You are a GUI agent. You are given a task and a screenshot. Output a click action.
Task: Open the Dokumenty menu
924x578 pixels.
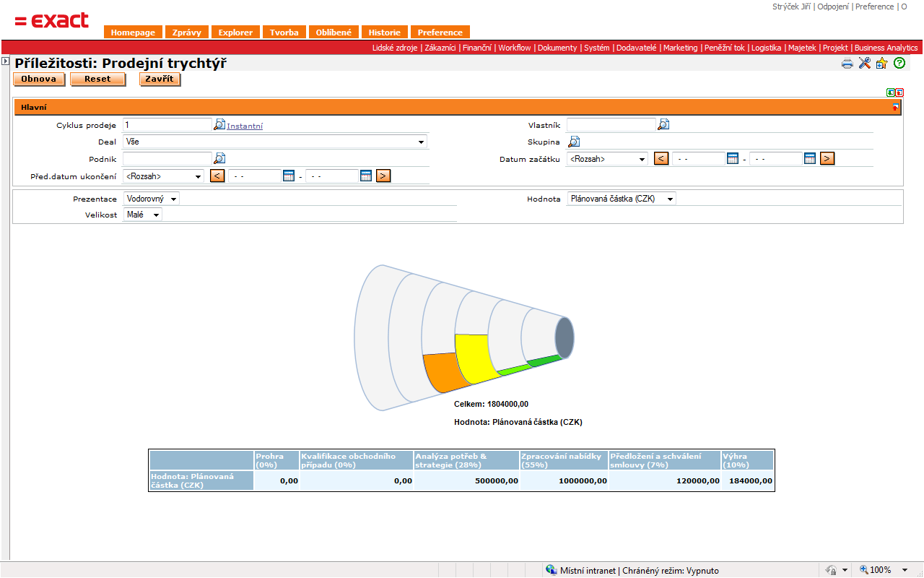coord(557,48)
